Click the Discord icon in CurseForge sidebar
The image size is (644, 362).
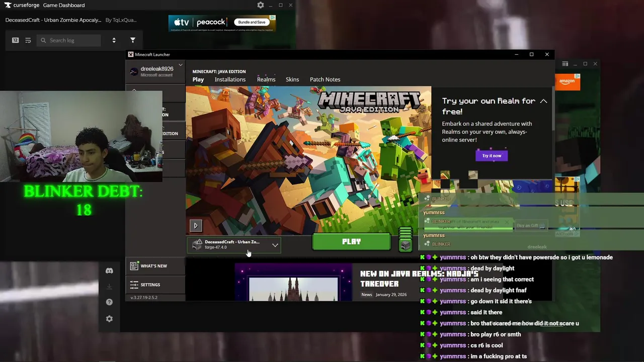coord(109,271)
